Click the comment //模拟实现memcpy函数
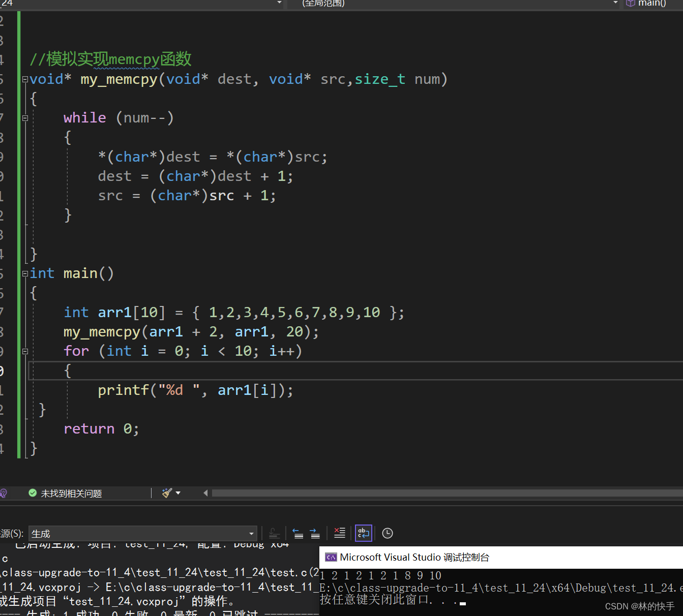 [110, 59]
